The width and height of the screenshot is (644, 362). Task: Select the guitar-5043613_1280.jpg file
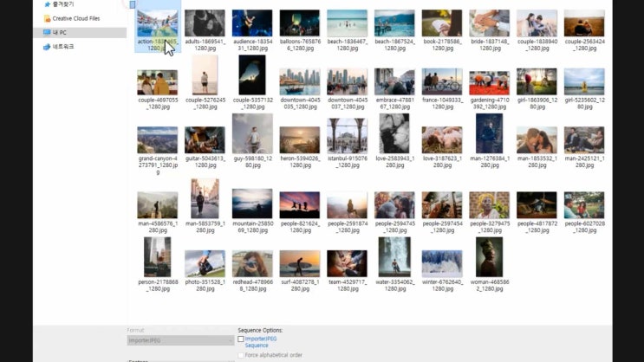[x=205, y=140]
